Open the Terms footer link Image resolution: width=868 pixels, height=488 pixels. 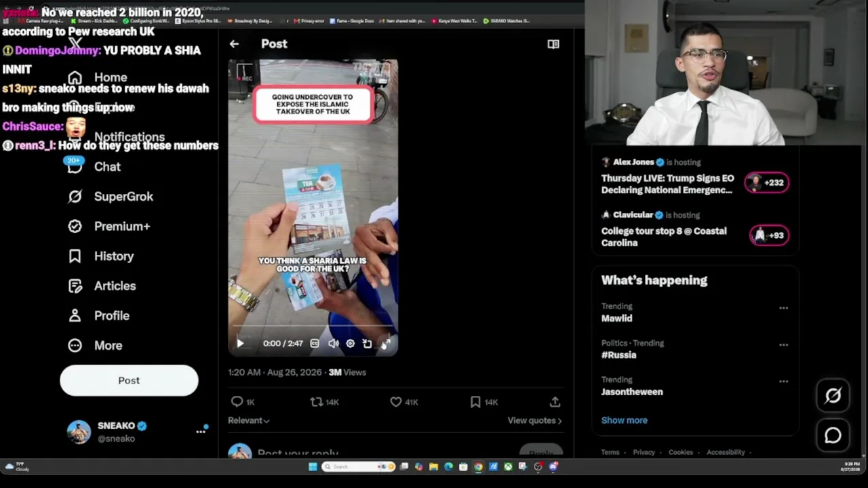[610, 452]
